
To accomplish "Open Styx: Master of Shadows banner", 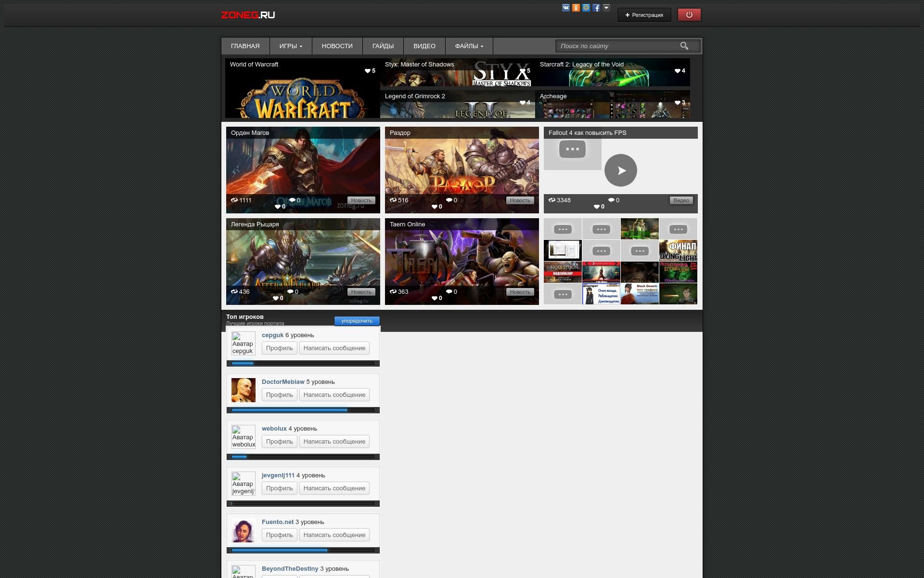I will coord(458,72).
